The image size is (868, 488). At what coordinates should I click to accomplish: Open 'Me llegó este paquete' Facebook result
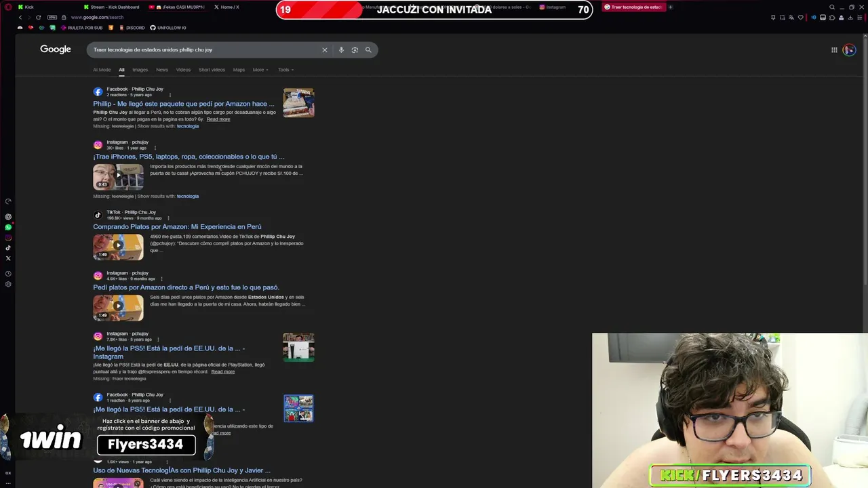[x=184, y=104]
